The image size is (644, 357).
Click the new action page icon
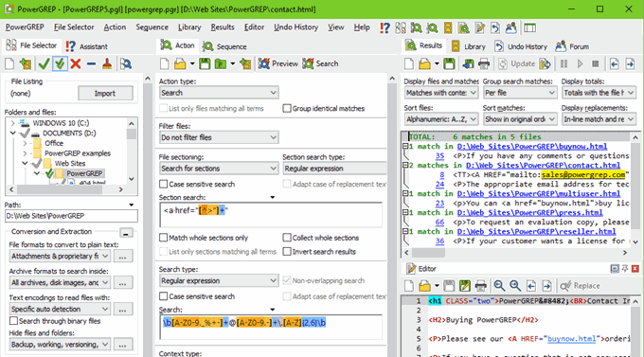[x=164, y=63]
